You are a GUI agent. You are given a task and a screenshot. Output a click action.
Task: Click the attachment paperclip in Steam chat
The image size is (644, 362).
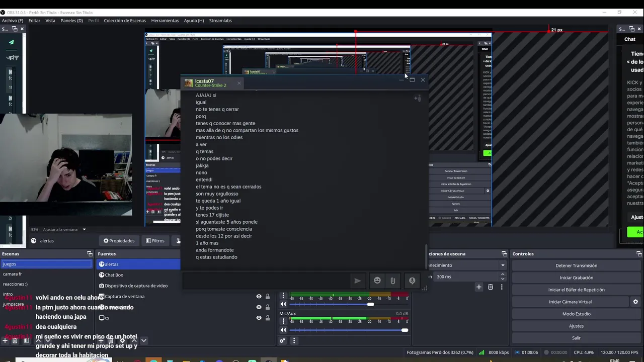393,281
